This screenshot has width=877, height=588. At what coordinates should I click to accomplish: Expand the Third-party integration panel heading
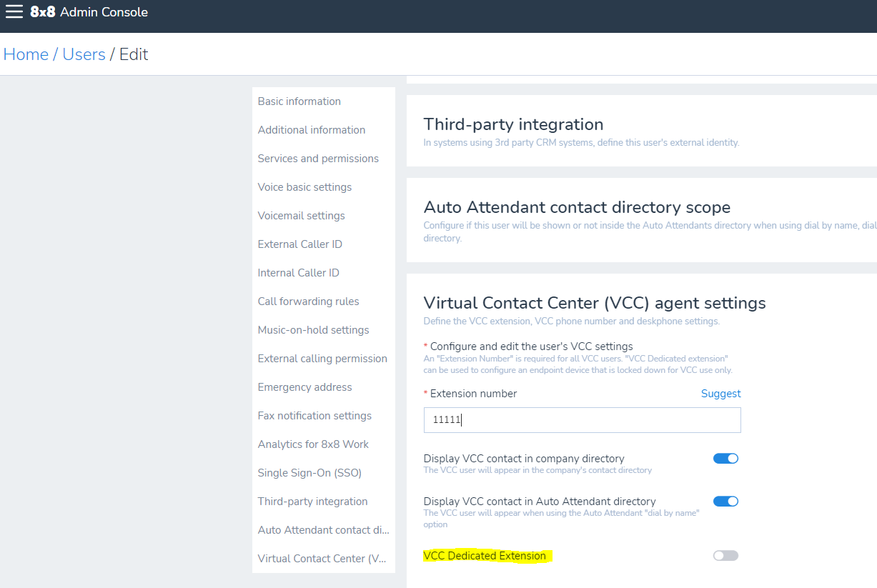coord(514,124)
